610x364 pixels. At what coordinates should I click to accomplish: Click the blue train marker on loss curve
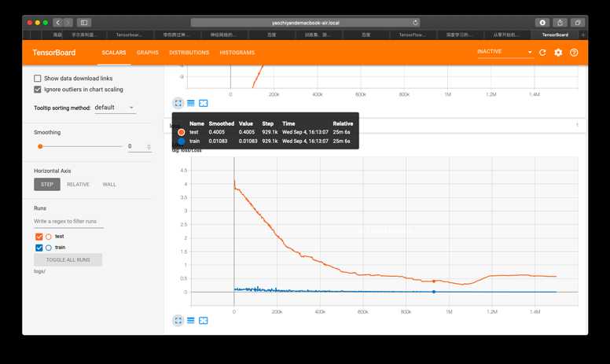point(434,292)
